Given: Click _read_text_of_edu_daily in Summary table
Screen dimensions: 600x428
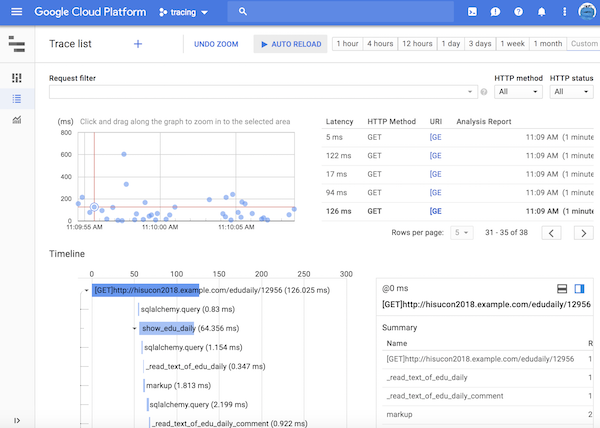Looking at the screenshot, I should (427, 378).
